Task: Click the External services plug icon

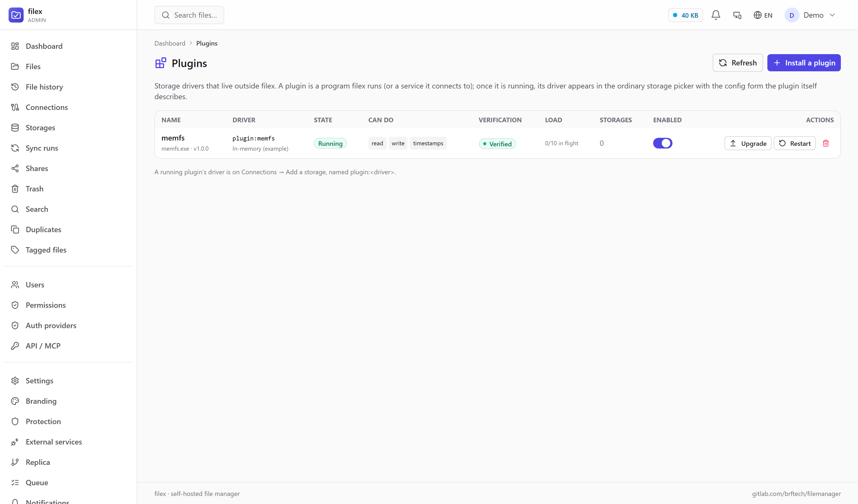Action: pos(15,442)
